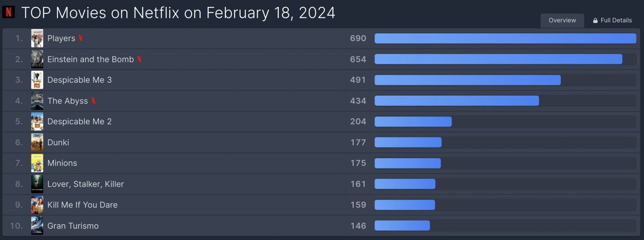
Task: Click the Despicable Me 2 title link
Action: point(80,122)
